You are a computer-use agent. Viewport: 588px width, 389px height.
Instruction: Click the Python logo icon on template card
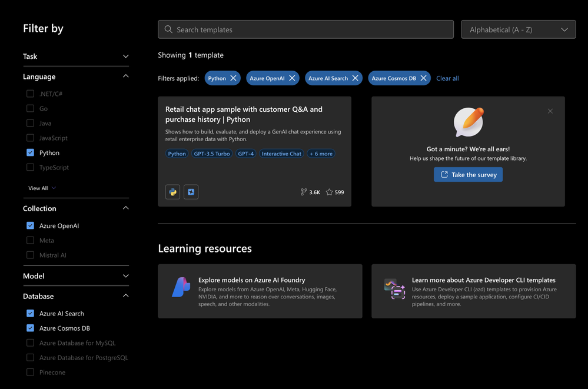173,192
